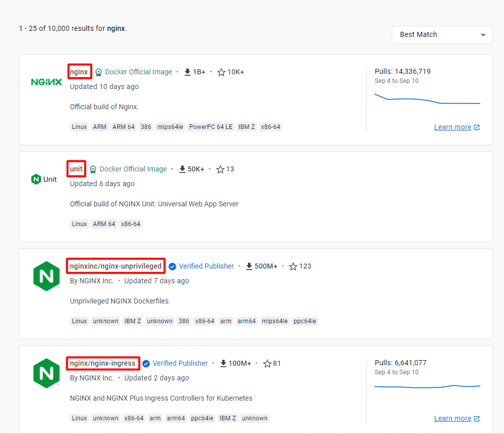
Task: Click the 1 - 25 of 10,000 results text
Action: point(73,28)
